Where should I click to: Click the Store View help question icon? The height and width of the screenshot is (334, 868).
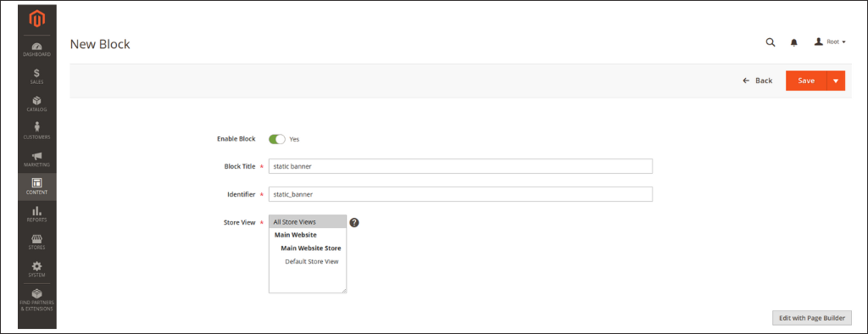(355, 222)
